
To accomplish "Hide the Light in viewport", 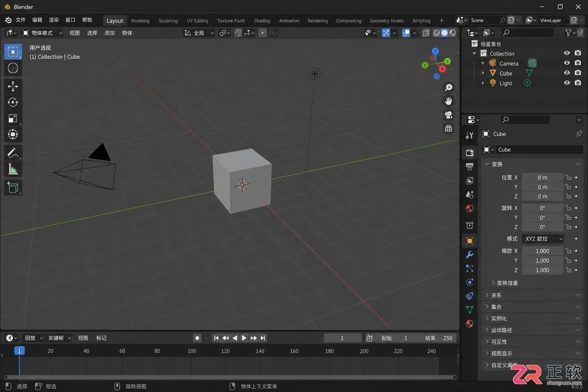I will tap(567, 82).
